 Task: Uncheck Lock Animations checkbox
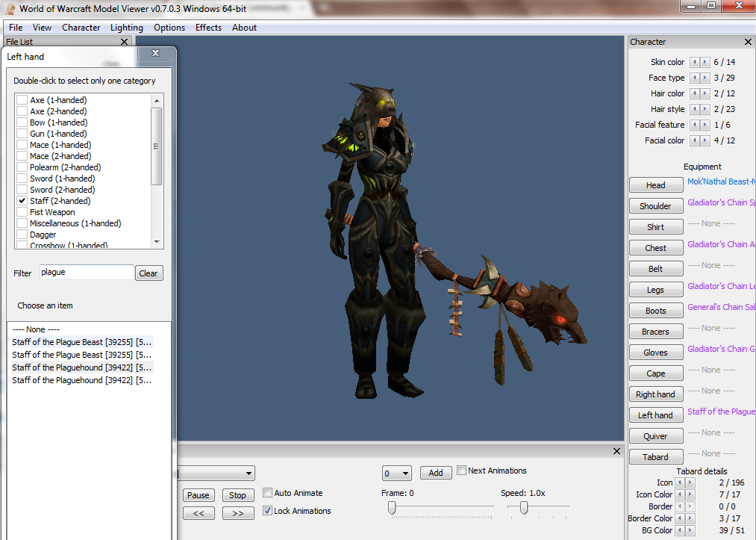pyautogui.click(x=268, y=511)
